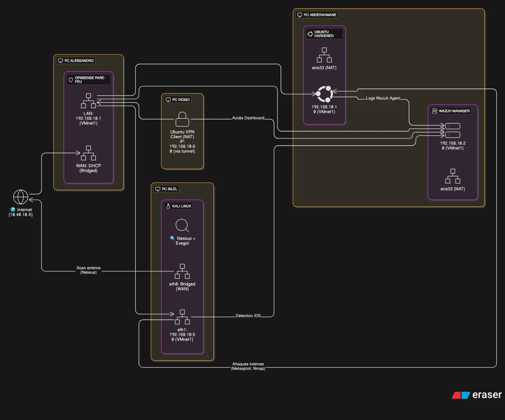Click the Ubuntu logo node icon
This screenshot has height=420, width=505.
tap(324, 94)
